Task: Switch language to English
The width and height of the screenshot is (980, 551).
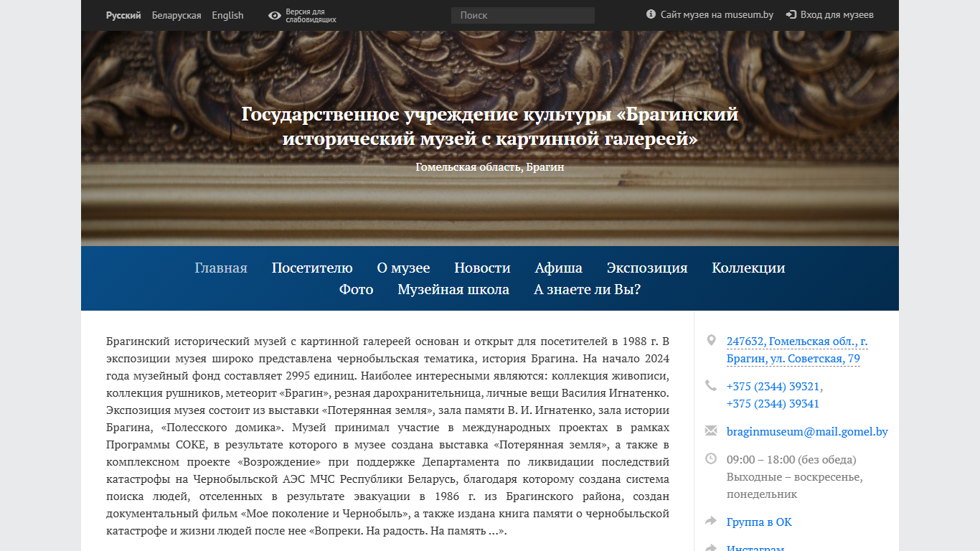Action: tap(227, 15)
